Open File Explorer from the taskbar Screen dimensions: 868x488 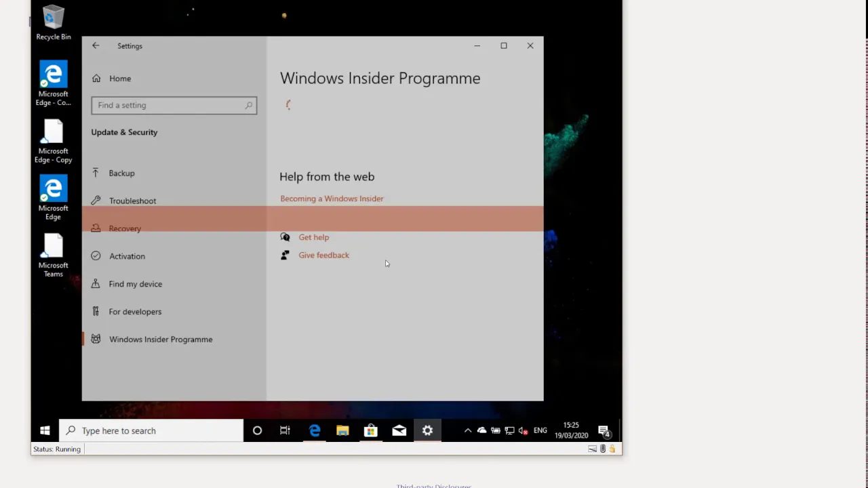pyautogui.click(x=342, y=430)
